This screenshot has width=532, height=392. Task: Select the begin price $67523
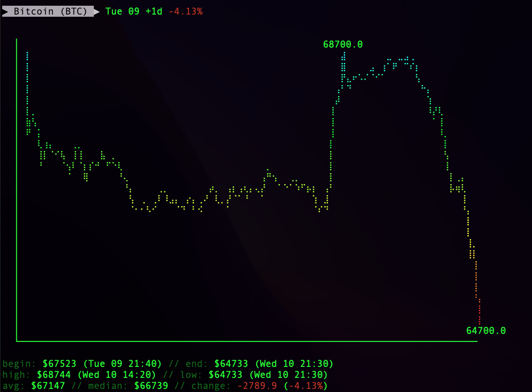(59, 364)
